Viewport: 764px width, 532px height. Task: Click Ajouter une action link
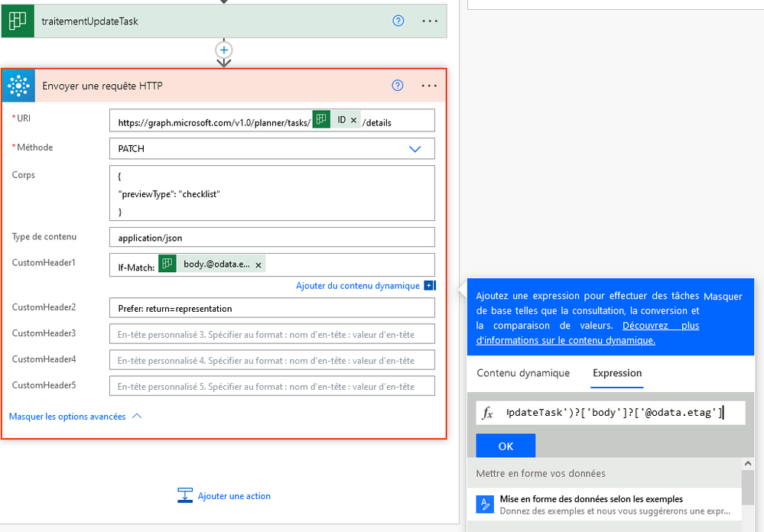click(x=234, y=496)
